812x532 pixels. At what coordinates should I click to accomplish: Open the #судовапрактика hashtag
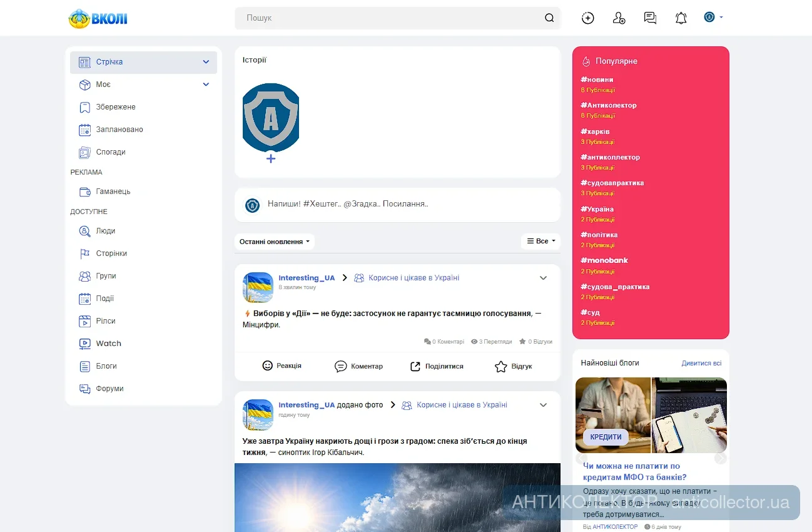(x=612, y=183)
